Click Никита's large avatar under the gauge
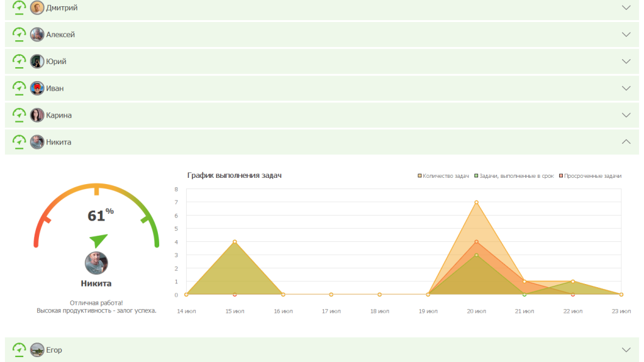The width and height of the screenshot is (644, 362). [96, 263]
